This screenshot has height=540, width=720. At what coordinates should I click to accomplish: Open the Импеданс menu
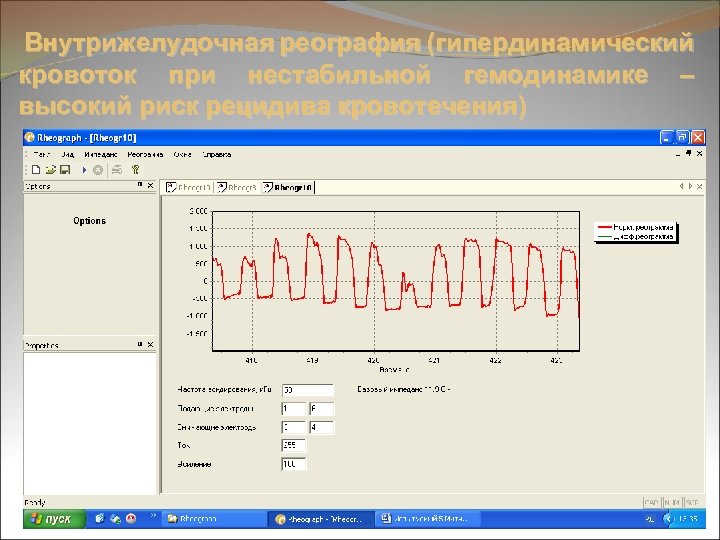tap(101, 155)
